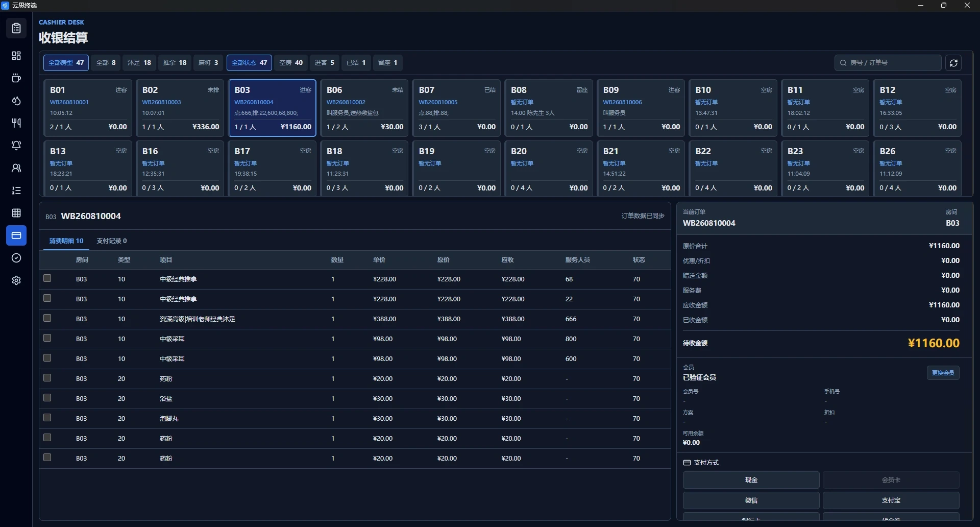Select the water droplets sidebar icon

tap(16, 101)
